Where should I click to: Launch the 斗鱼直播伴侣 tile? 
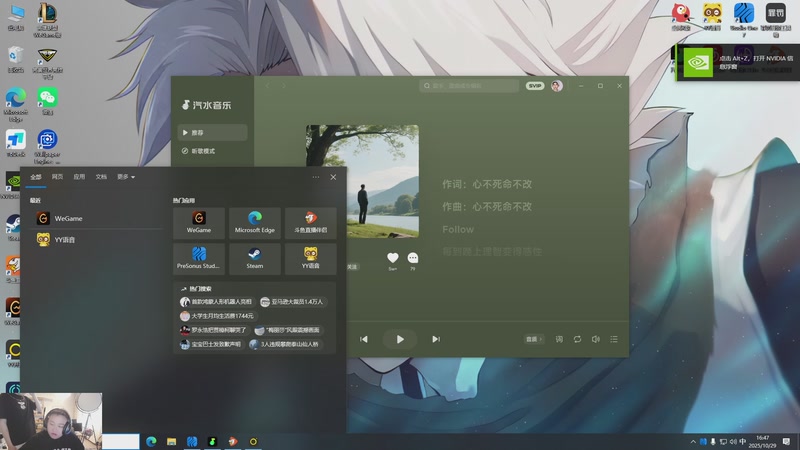(x=310, y=223)
